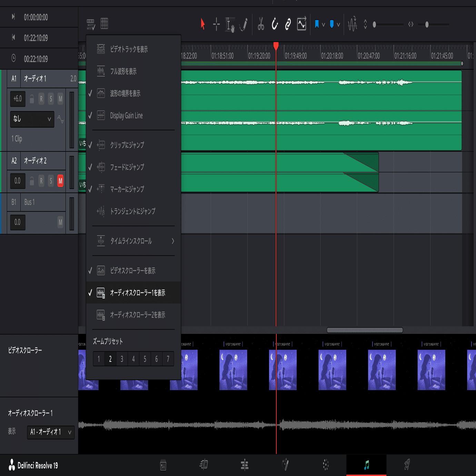Open the Media page
The height and width of the screenshot is (476, 476).
click(x=163, y=465)
